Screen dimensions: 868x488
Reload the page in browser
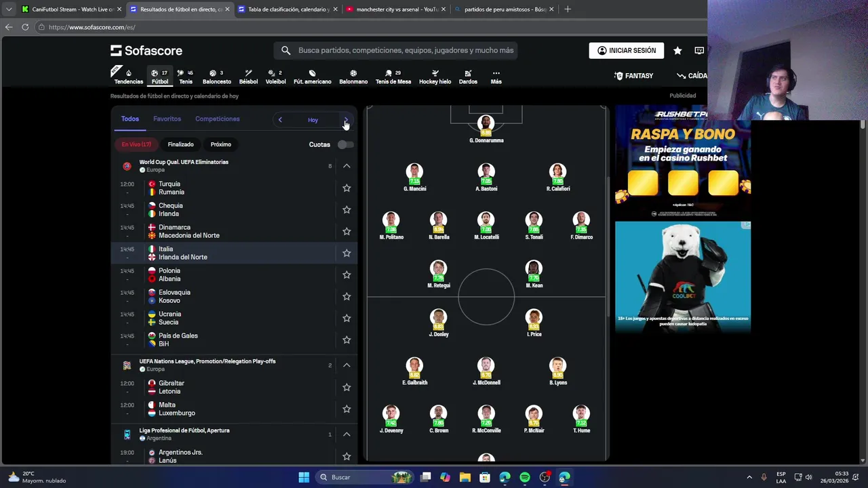point(25,27)
